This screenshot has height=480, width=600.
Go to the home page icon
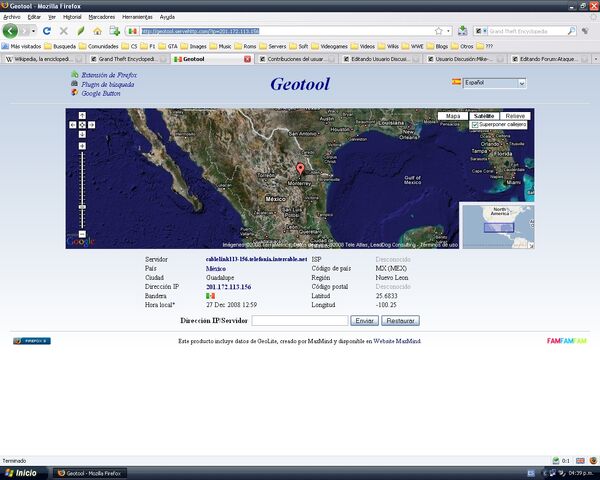[x=97, y=31]
